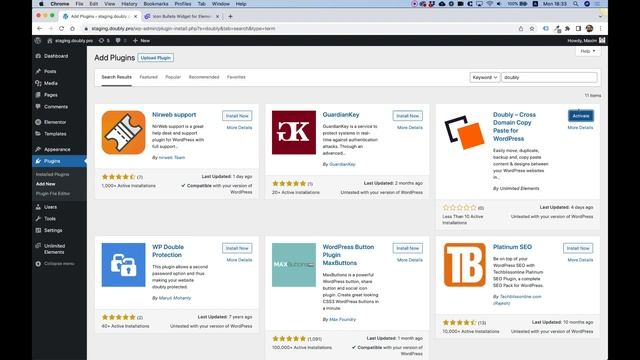Open Elementor menu in sidebar

tap(55, 122)
